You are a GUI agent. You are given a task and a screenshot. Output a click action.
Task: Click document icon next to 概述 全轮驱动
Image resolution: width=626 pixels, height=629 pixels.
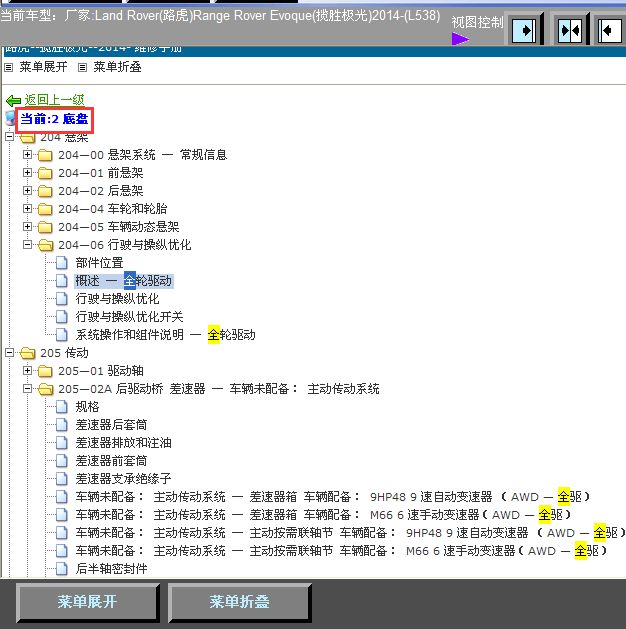click(x=62, y=281)
